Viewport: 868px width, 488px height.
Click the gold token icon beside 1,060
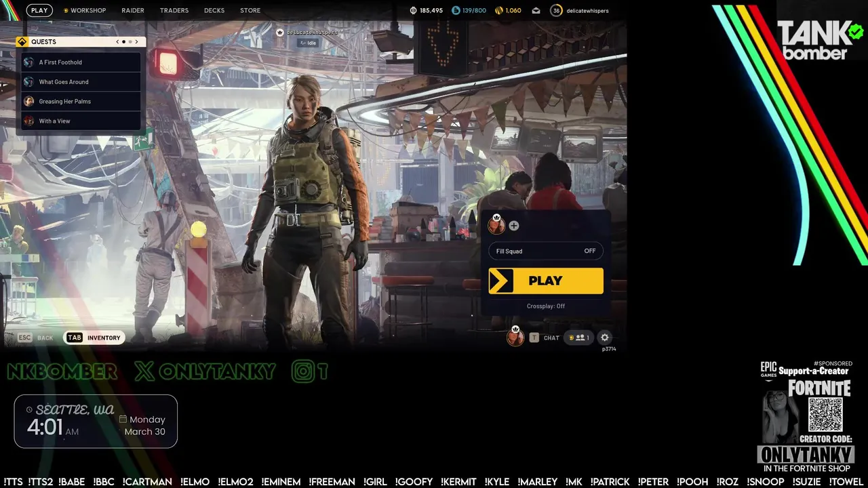499,10
